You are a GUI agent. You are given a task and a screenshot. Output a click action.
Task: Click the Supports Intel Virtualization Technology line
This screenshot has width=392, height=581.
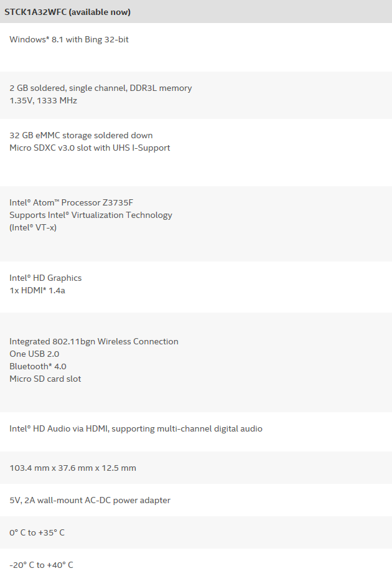[91, 215]
